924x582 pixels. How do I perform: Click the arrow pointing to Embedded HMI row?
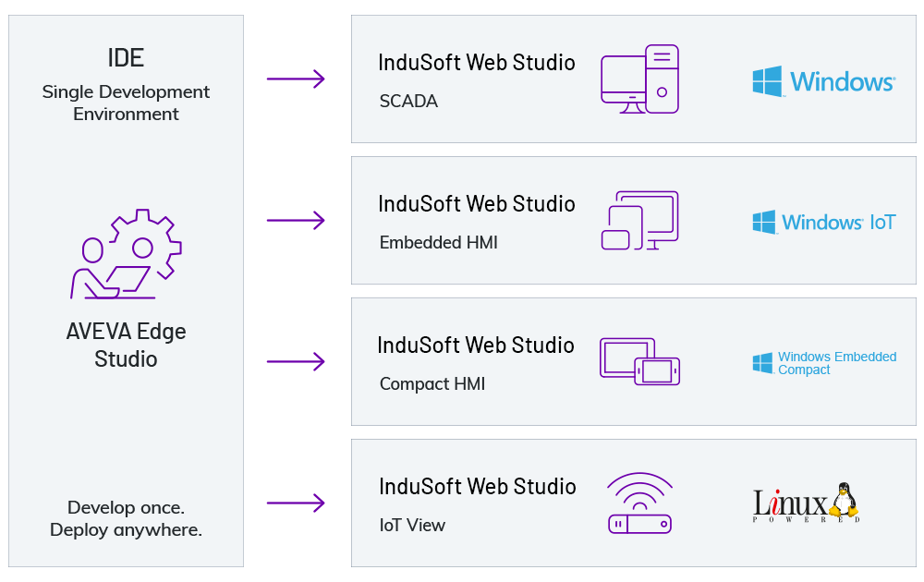pyautogui.click(x=296, y=221)
